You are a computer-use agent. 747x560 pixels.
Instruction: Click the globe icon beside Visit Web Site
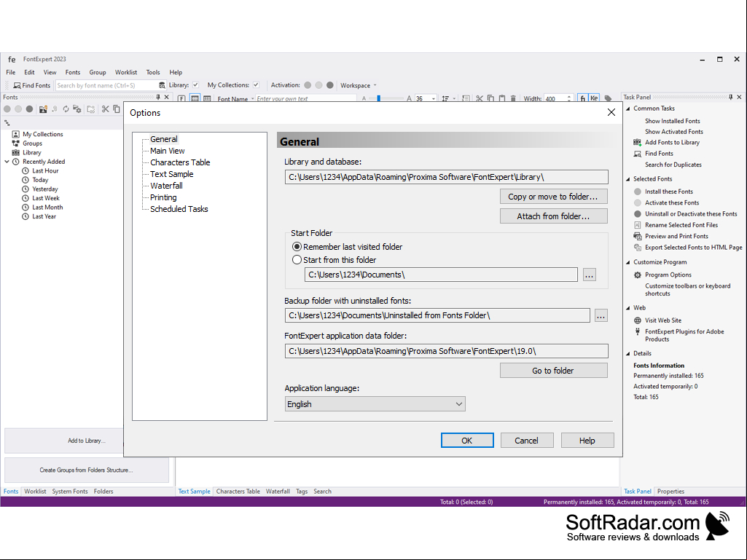tap(638, 320)
